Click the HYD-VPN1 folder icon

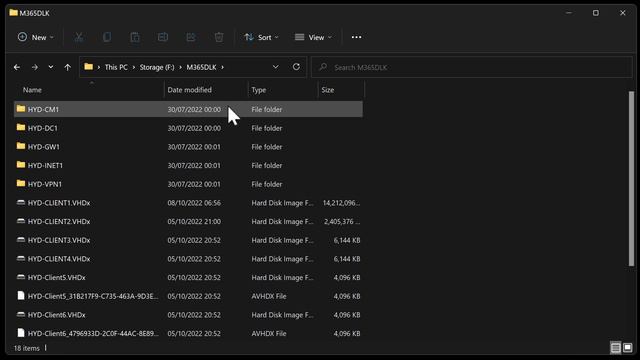[21, 184]
